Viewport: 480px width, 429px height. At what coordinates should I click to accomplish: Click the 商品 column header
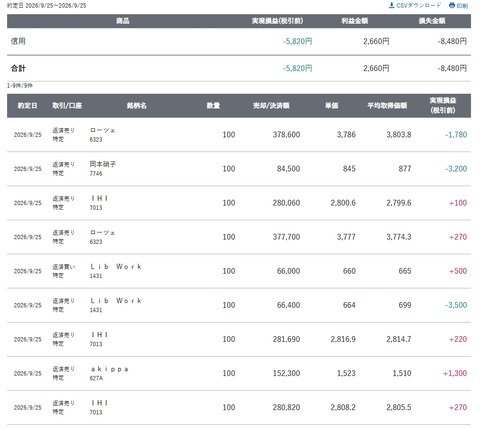[x=123, y=21]
